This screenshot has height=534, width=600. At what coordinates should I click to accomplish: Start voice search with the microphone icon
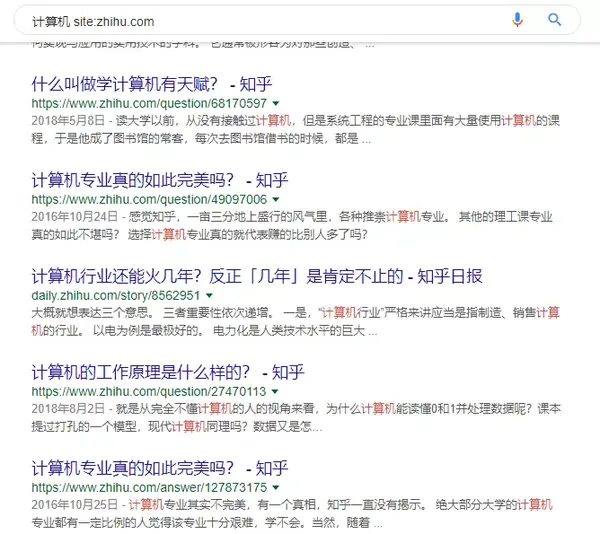point(517,20)
